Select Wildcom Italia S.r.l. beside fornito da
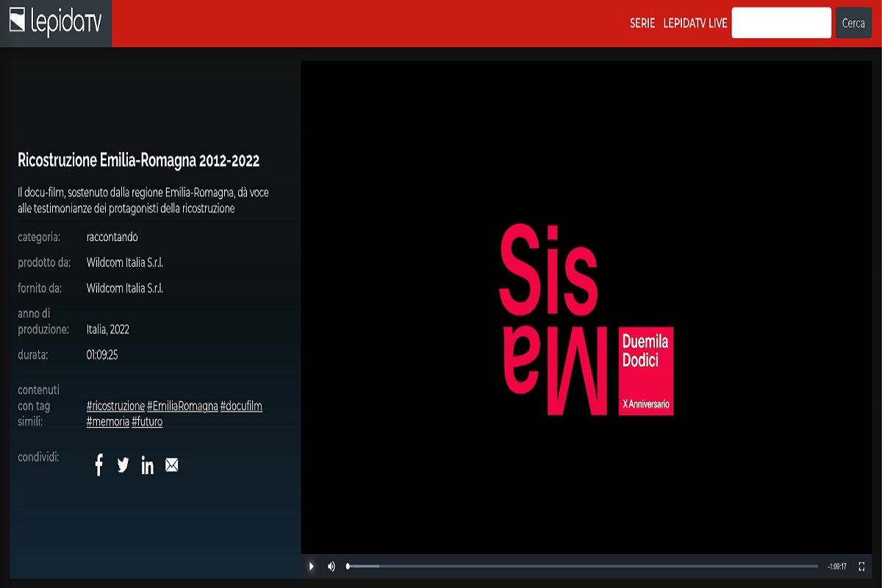This screenshot has width=882, height=588. [x=125, y=288]
